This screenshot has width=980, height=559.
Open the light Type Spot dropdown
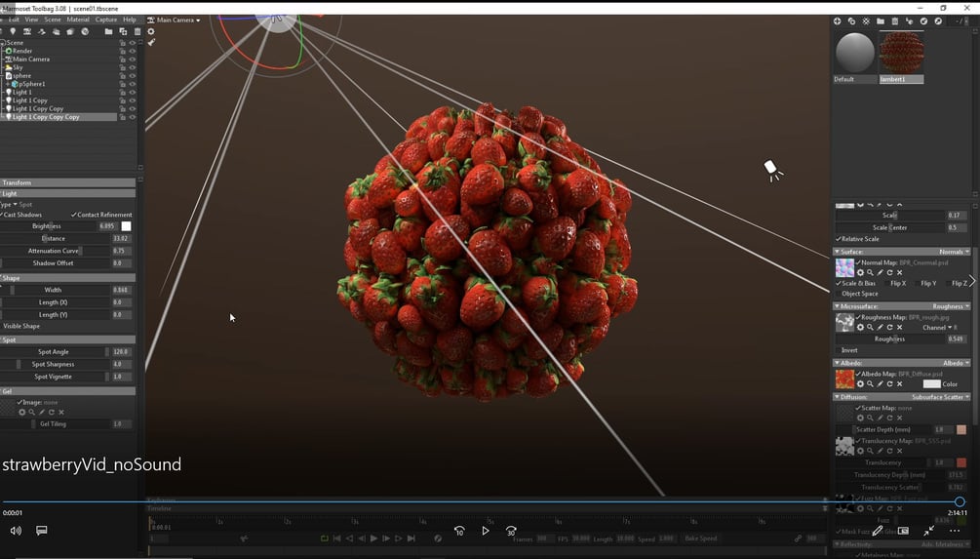pyautogui.click(x=19, y=205)
